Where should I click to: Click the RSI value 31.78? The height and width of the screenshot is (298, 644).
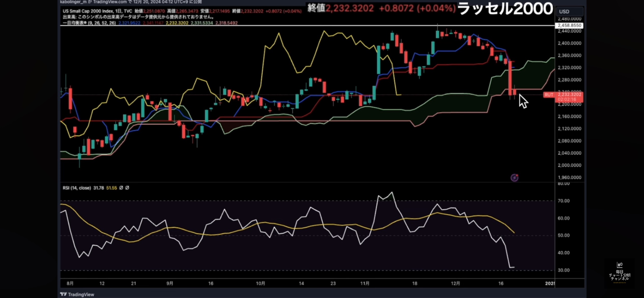click(99, 188)
